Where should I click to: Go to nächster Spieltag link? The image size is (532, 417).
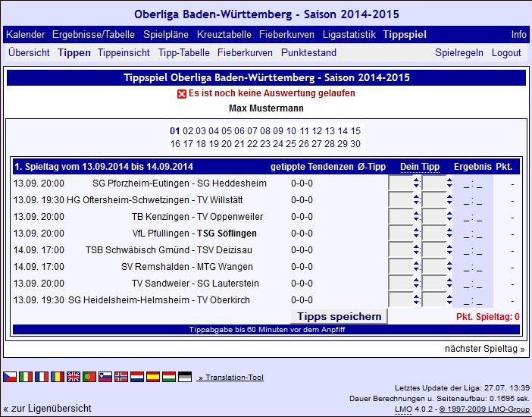(x=485, y=349)
